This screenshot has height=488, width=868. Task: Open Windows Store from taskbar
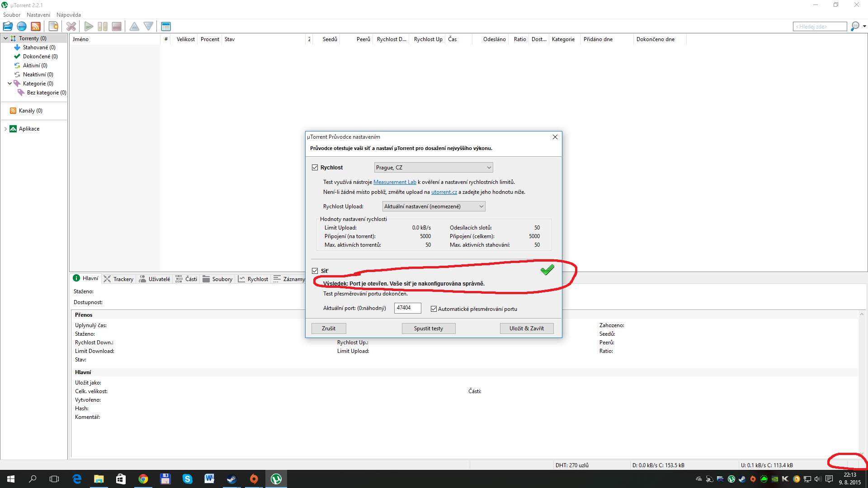pyautogui.click(x=121, y=479)
